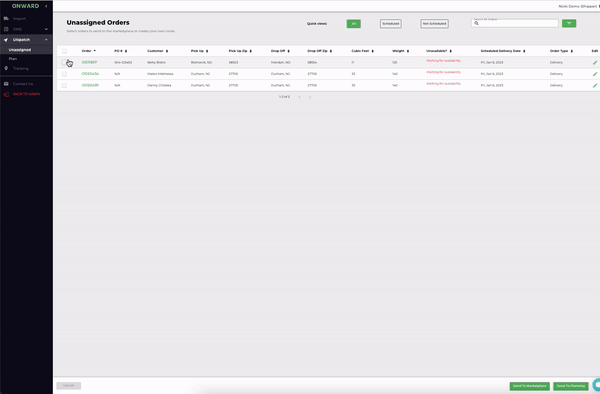Open the first order link, Bismarck row

(89, 62)
